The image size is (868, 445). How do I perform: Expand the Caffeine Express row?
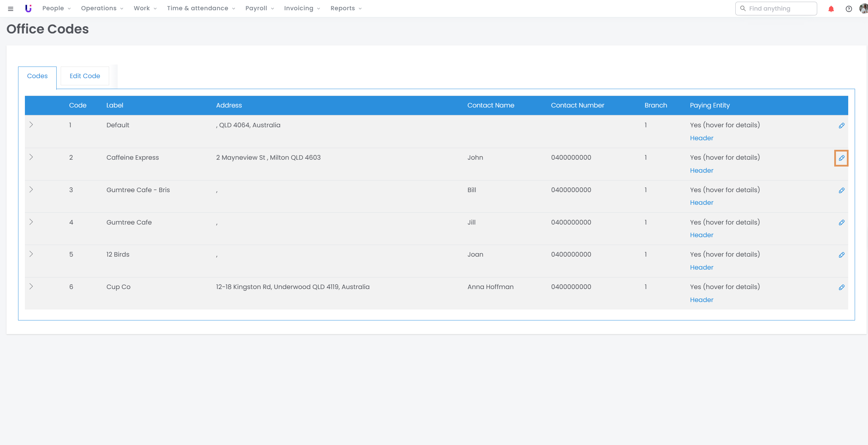(x=31, y=157)
